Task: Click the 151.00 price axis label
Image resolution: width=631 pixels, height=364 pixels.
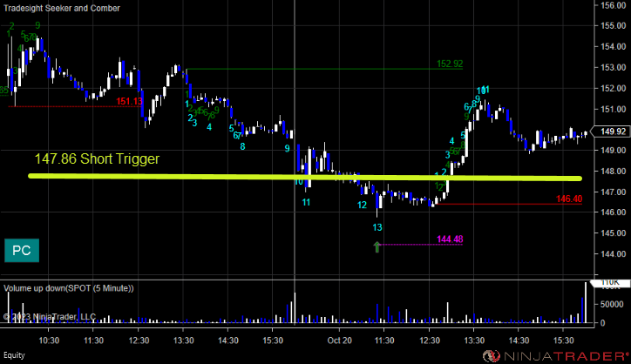Action: coord(614,109)
